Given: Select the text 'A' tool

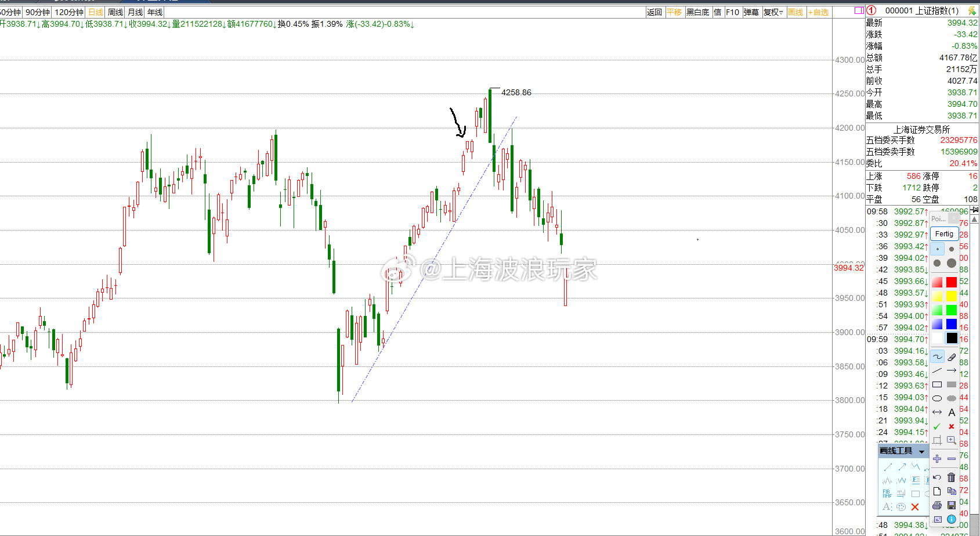Looking at the screenshot, I should (x=952, y=412).
